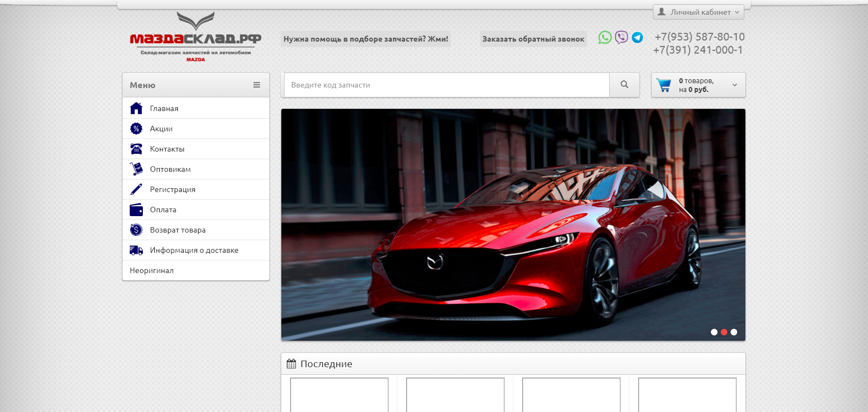Focus the Введите код запчасти field
This screenshot has width=868, height=412.
pyautogui.click(x=447, y=85)
